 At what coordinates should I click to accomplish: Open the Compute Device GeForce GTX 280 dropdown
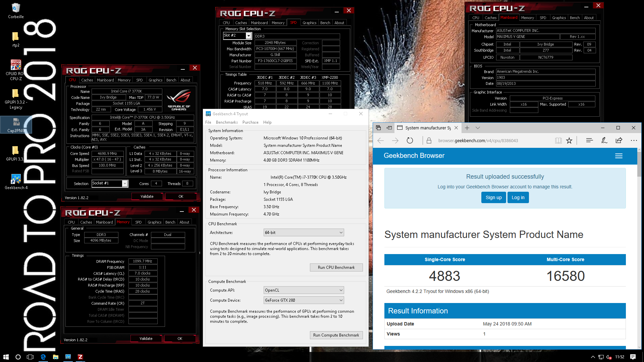[304, 300]
